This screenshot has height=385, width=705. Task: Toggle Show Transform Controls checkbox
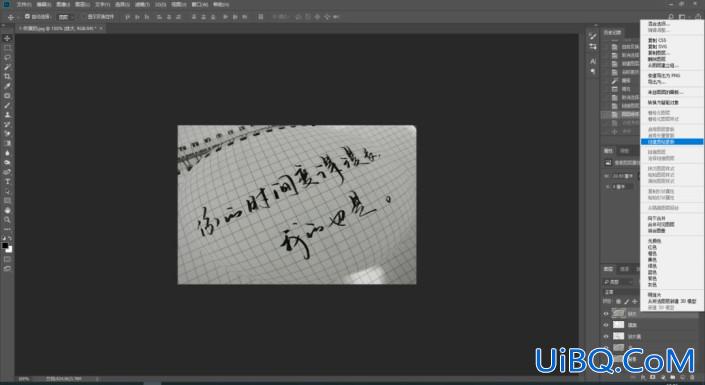pos(83,17)
